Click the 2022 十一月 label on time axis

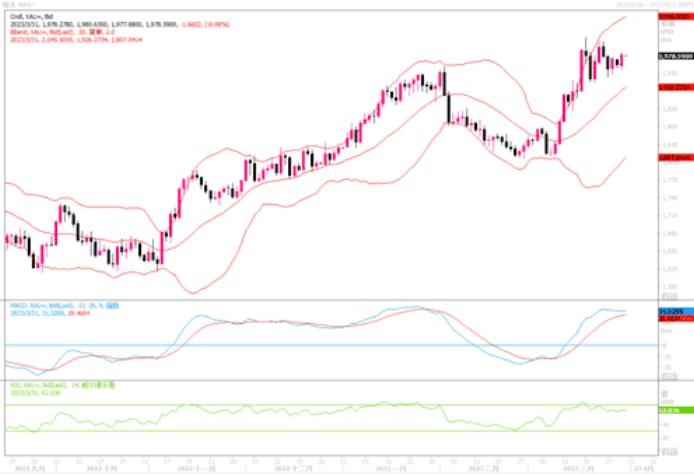click(197, 467)
